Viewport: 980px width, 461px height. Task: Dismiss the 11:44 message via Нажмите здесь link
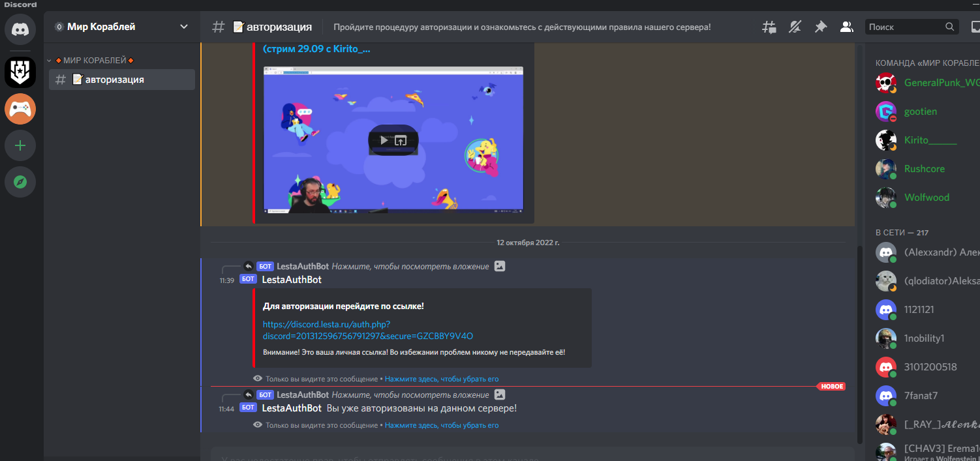[x=442, y=425]
